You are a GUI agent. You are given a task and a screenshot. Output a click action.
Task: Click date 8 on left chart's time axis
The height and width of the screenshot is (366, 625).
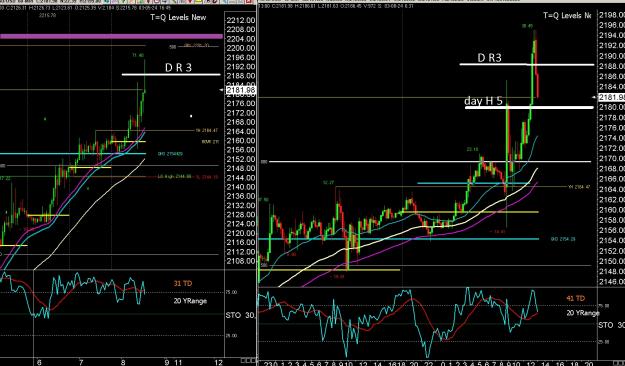click(123, 362)
